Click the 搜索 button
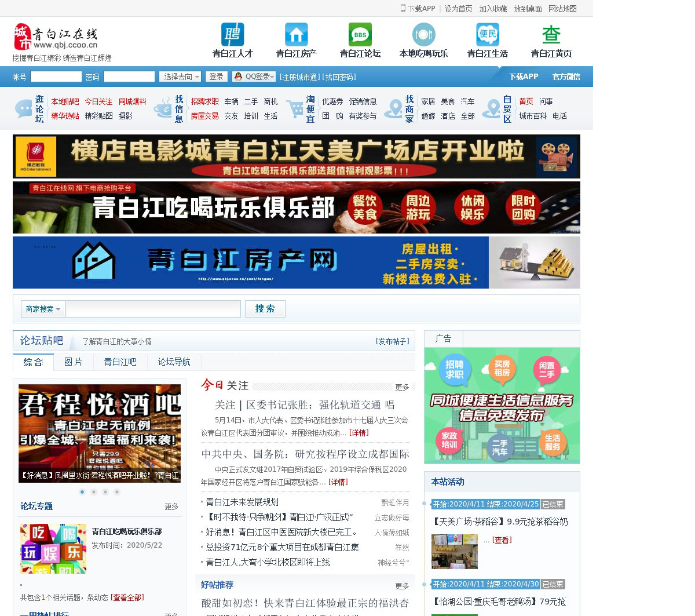This screenshot has height=616, width=695. pyautogui.click(x=265, y=309)
